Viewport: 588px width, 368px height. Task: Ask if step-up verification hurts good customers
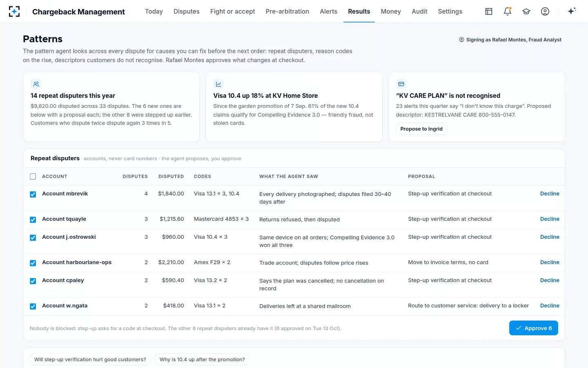click(x=90, y=359)
